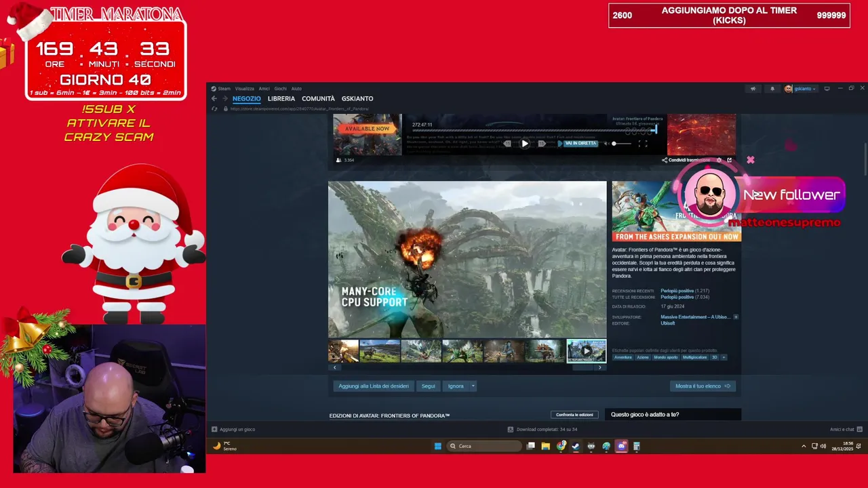Skip broadcast forward 15 seconds
Image resolution: width=868 pixels, height=488 pixels.
(542, 144)
